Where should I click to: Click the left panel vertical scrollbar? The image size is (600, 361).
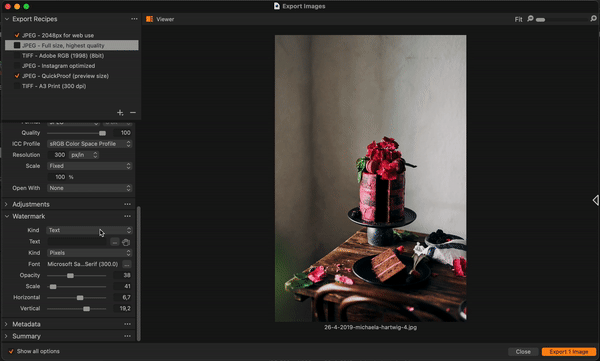[x=139, y=273]
